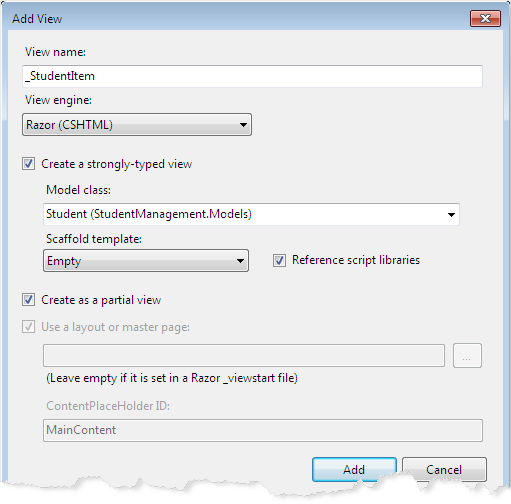Uncheck Create a strongly-typed view
The image size is (511, 504).
pos(28,164)
